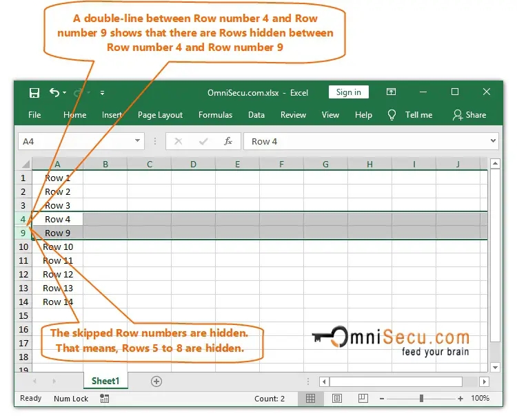
Task: Click the zoom slider handle
Action: click(421, 398)
